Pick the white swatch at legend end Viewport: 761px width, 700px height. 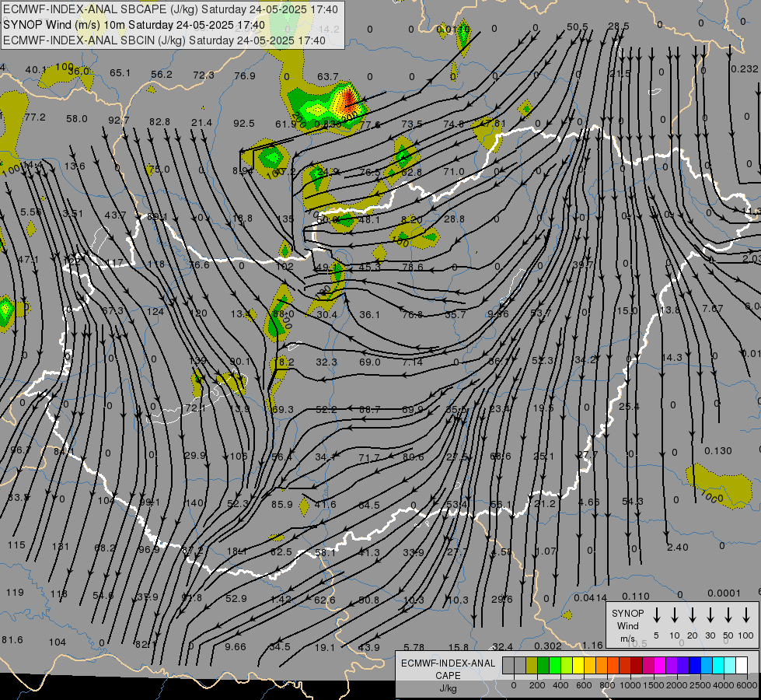pyautogui.click(x=741, y=666)
